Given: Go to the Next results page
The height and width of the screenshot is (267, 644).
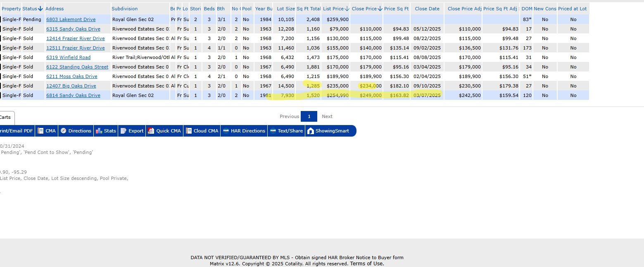Looking at the screenshot, I should [x=327, y=116].
